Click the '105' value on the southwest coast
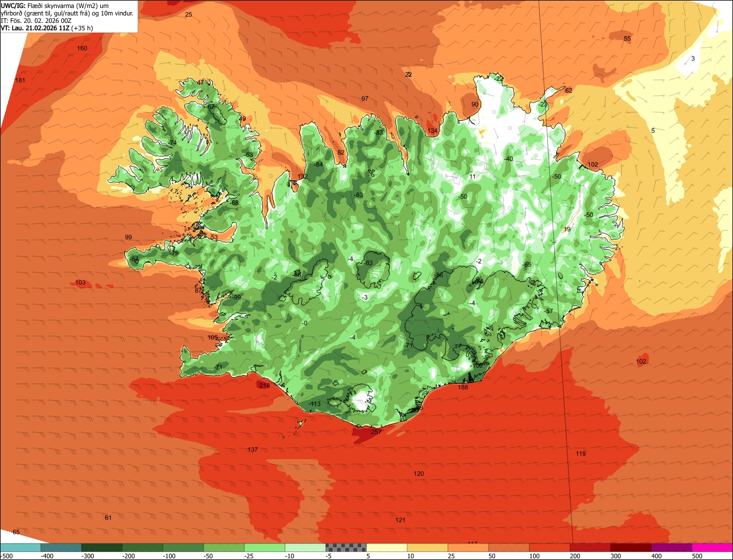 213,337
